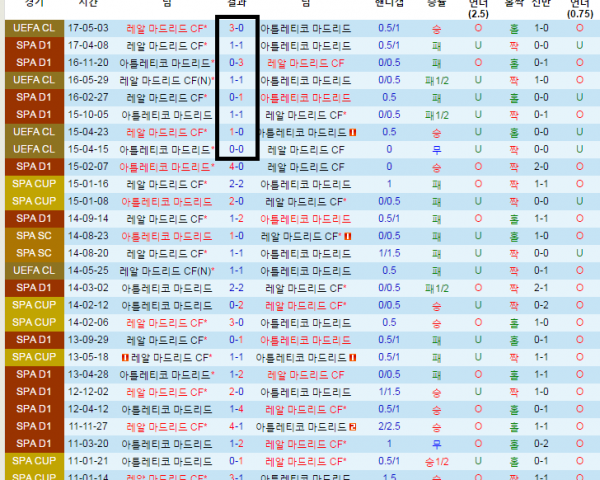The image size is (600, 480).
Task: Click the date 16-05-29
Action: 88,80
